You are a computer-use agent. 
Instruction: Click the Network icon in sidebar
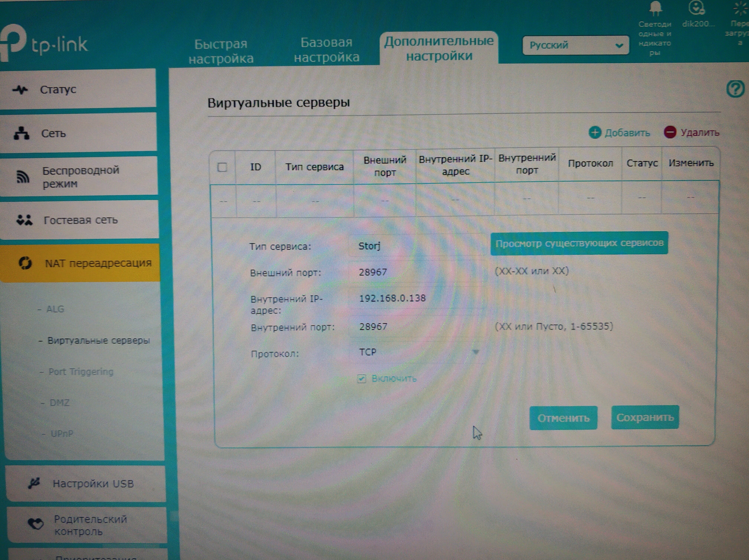point(21,133)
